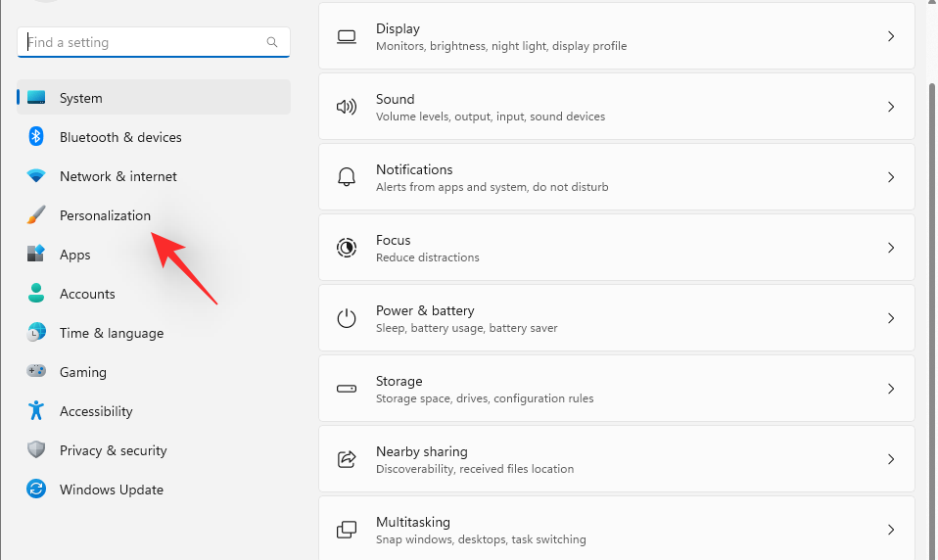Click the Bluetooth icon in sidebar
Viewport: 938px width, 560px height.
(36, 137)
